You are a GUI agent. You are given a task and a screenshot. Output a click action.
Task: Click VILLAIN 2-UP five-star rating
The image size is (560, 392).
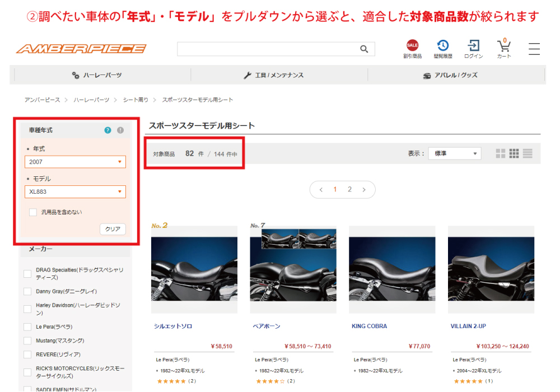pyautogui.click(x=468, y=381)
